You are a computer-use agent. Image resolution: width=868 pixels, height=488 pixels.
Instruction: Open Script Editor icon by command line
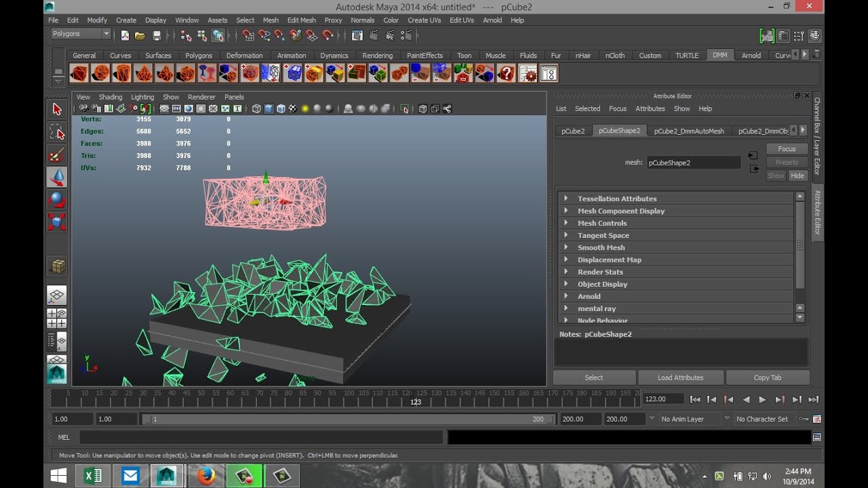click(x=816, y=438)
